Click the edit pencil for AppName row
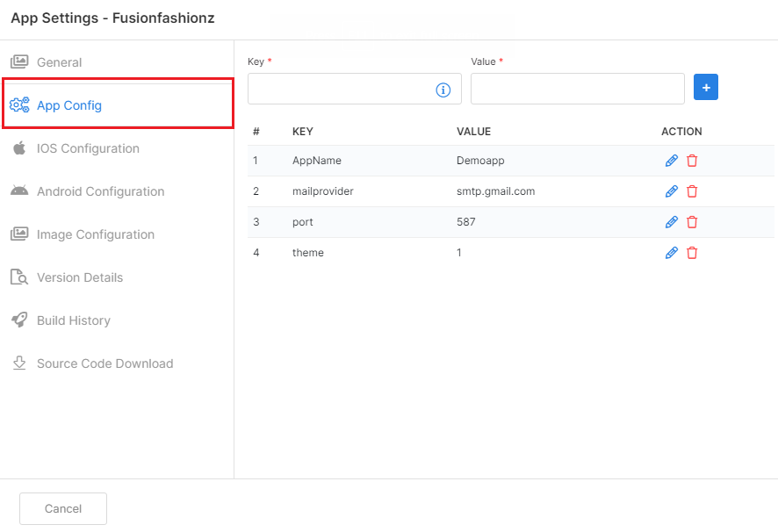This screenshot has height=532, width=778. click(x=672, y=161)
